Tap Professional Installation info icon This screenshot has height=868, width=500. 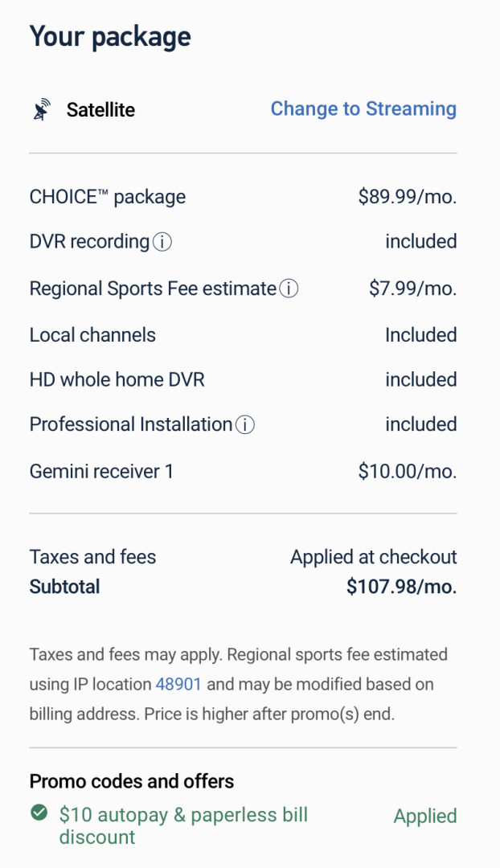pos(245,425)
